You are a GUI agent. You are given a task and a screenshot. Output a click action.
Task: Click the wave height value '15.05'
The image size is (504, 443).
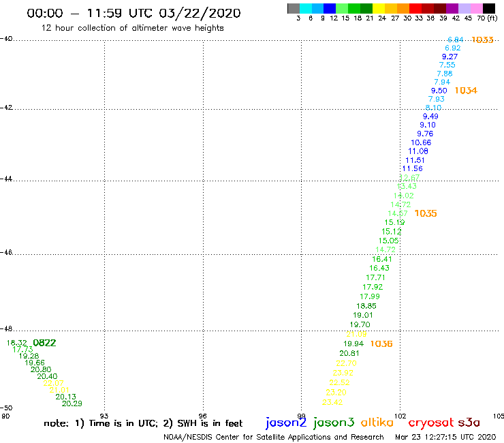388,241
